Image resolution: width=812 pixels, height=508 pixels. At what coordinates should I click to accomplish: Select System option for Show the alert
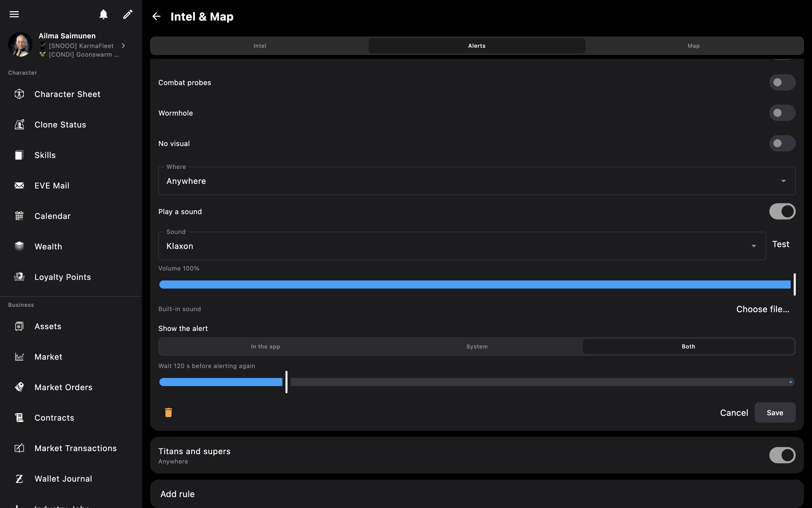click(x=477, y=346)
